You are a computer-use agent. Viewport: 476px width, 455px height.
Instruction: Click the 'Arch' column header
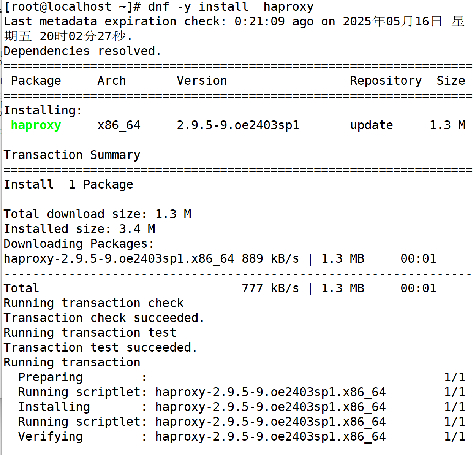tap(112, 81)
